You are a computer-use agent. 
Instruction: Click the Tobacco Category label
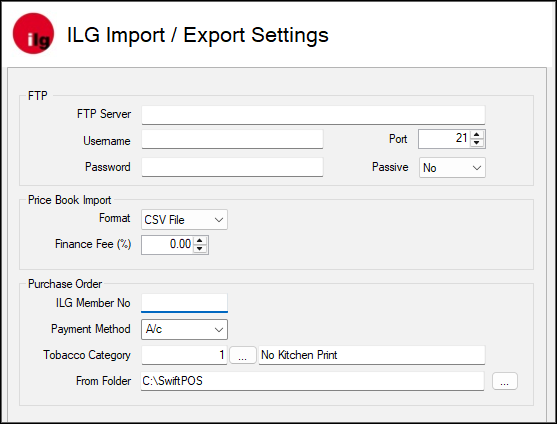(x=87, y=355)
